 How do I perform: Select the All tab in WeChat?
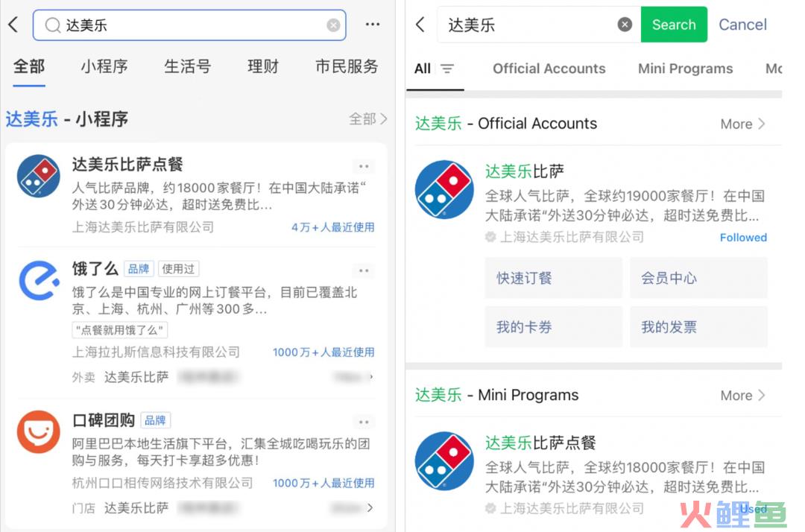pos(423,69)
